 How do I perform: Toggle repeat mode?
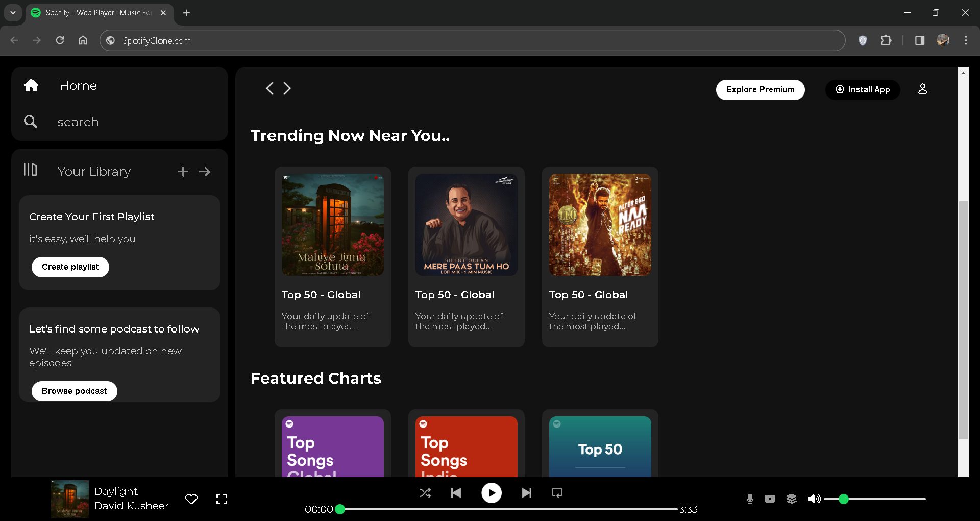point(557,493)
